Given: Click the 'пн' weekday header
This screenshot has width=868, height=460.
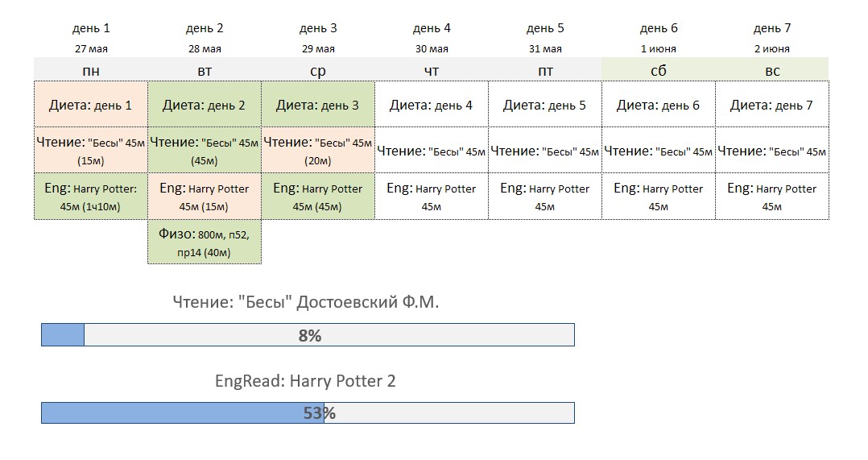Looking at the screenshot, I should pyautogui.click(x=91, y=70).
